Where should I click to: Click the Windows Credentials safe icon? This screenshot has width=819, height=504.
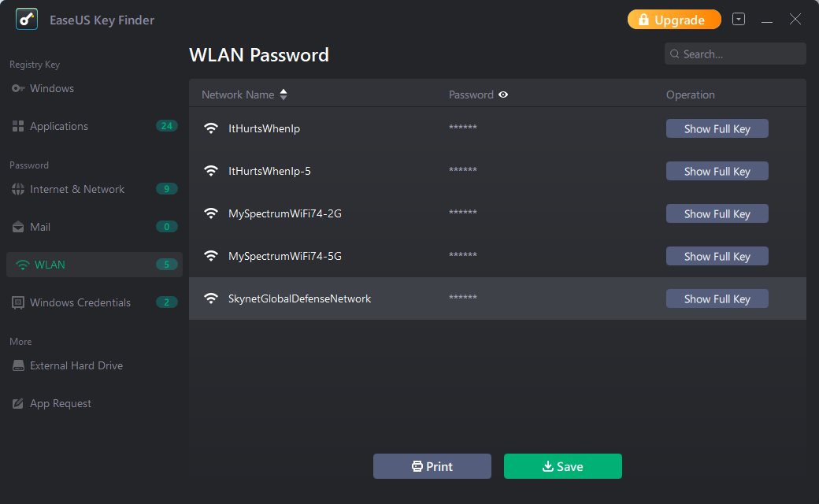pos(18,302)
